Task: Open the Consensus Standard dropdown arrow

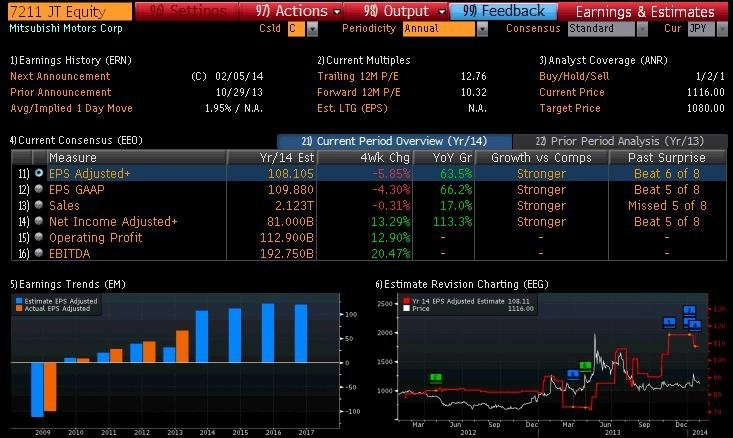Action: coord(642,29)
